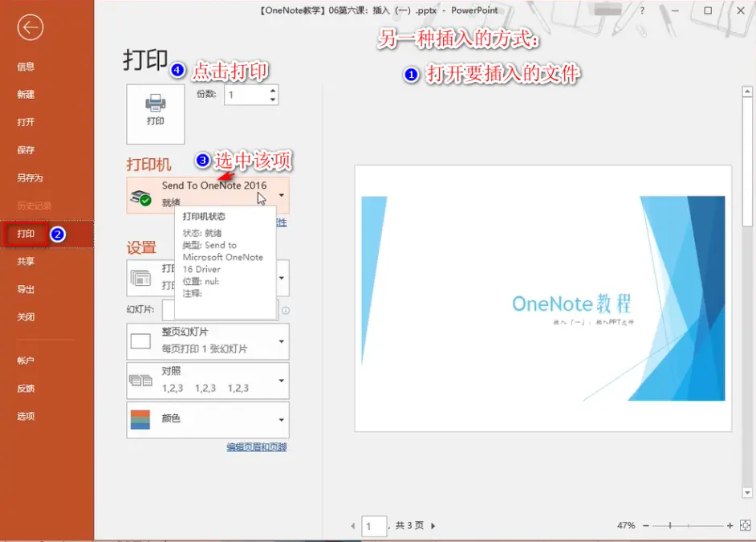
Task: Expand the 整页幻灯片 layout dropdown
Action: (282, 341)
